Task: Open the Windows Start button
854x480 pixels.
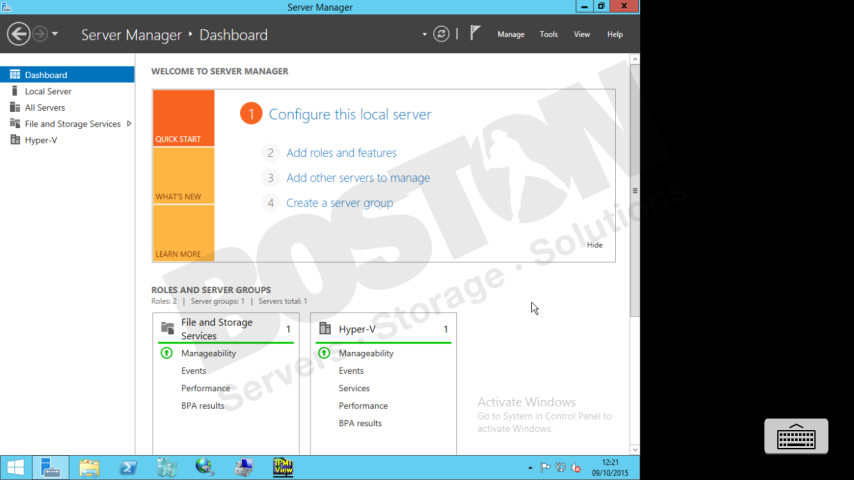Action: tap(16, 467)
